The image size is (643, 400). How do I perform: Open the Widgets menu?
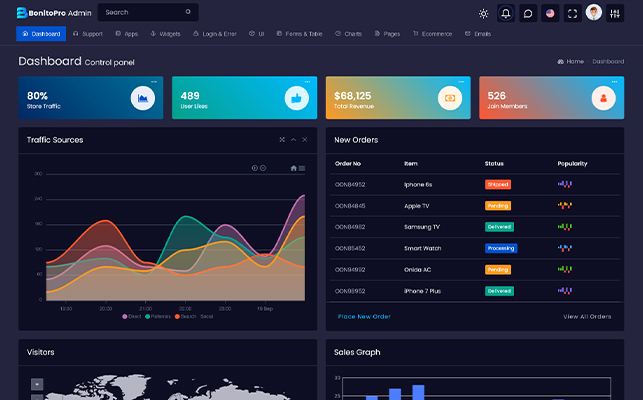click(165, 34)
